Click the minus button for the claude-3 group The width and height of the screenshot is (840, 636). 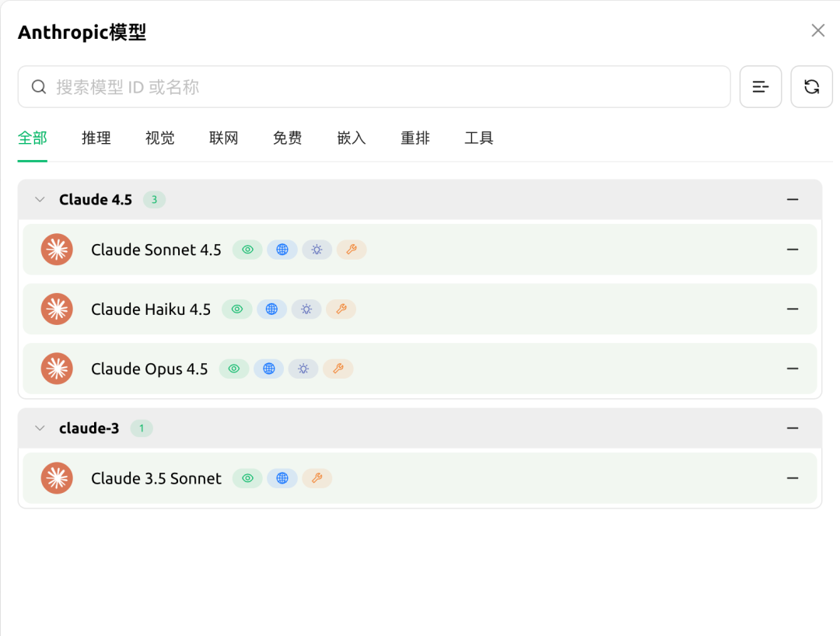(793, 428)
